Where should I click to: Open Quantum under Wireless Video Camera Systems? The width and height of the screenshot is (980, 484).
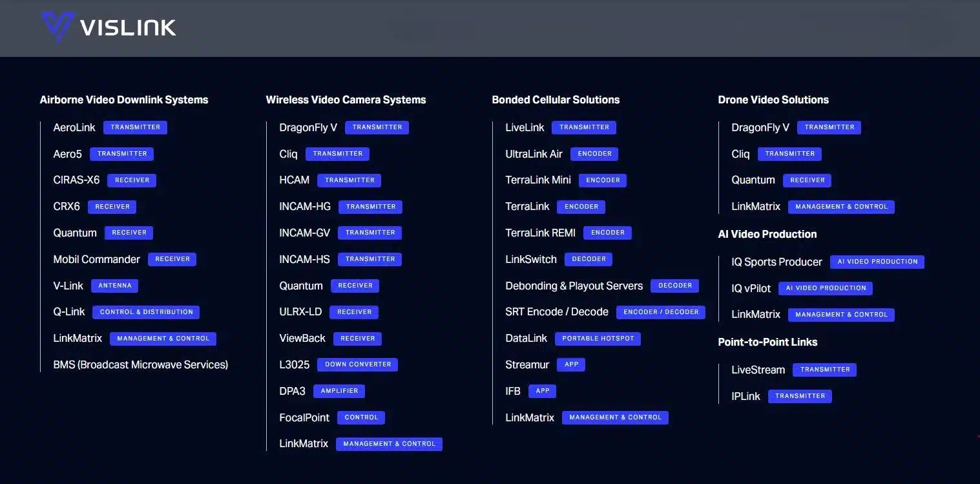(x=301, y=286)
